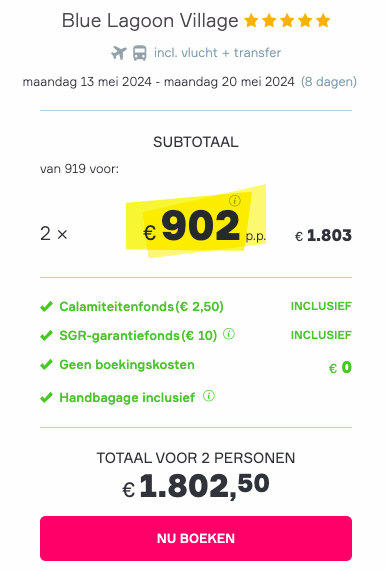Click the total price €1.802,50
The image size is (385, 571).
(x=196, y=486)
